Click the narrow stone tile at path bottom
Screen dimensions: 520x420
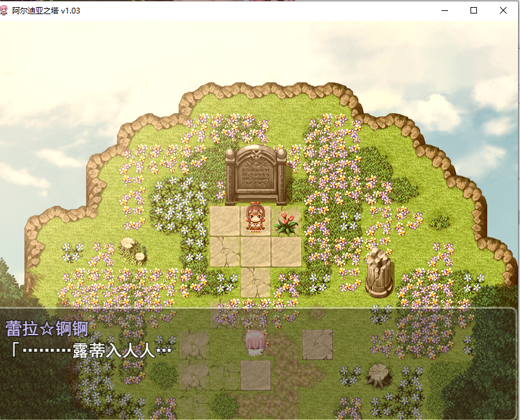pos(255,282)
